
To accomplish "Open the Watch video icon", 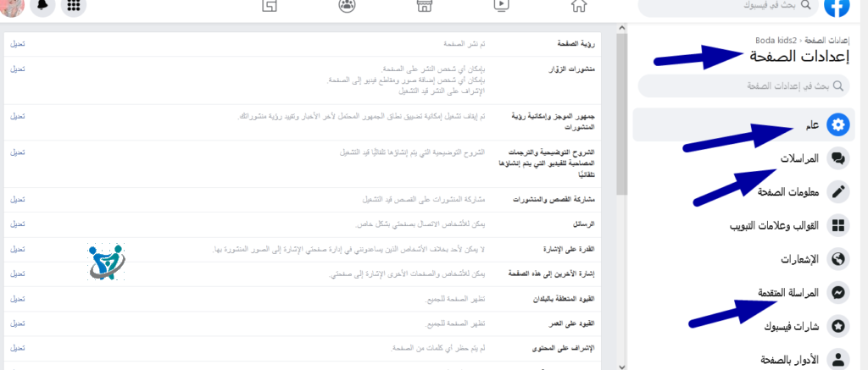I will (x=502, y=6).
